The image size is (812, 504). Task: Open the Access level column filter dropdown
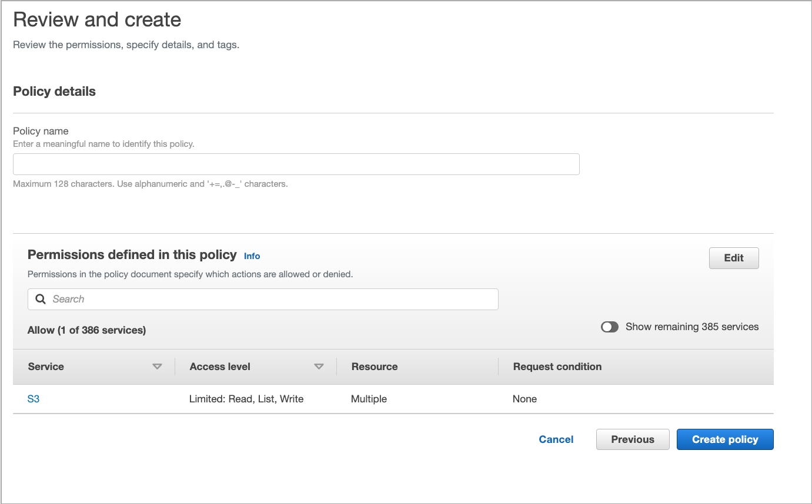[319, 366]
